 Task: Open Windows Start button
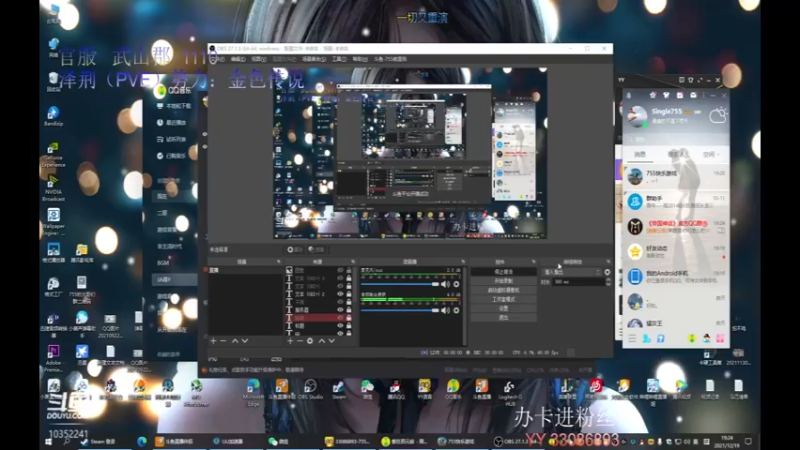(x=48, y=442)
